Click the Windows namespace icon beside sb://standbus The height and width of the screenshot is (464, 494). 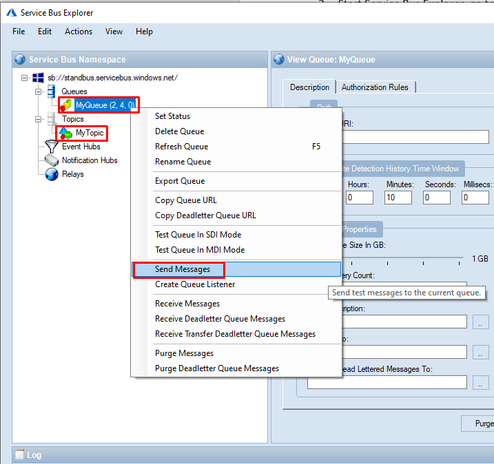click(38, 78)
